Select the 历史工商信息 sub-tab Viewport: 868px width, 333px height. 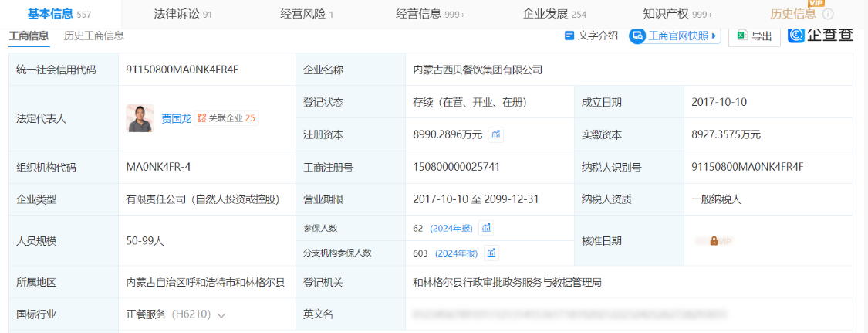[x=93, y=36]
